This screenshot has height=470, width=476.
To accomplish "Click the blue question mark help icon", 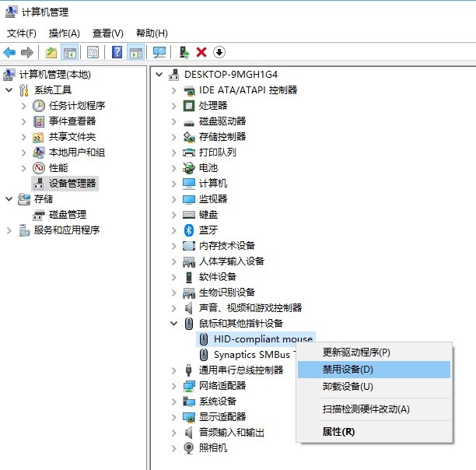I will click(117, 53).
